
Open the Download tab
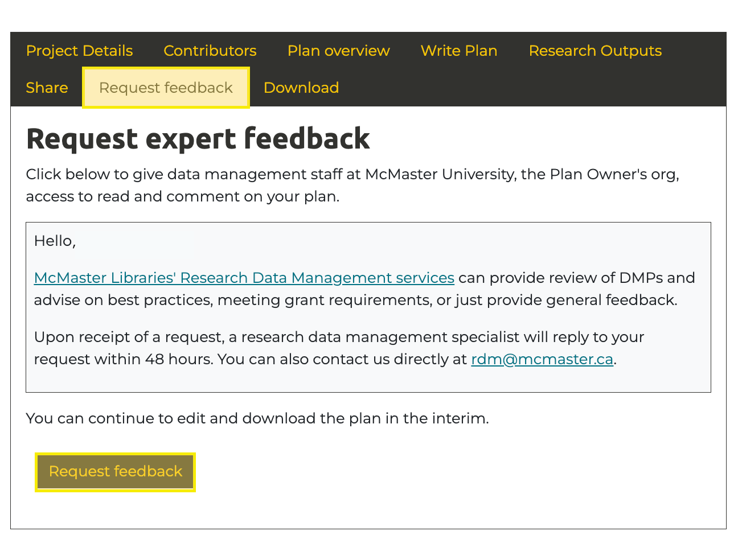click(x=301, y=88)
